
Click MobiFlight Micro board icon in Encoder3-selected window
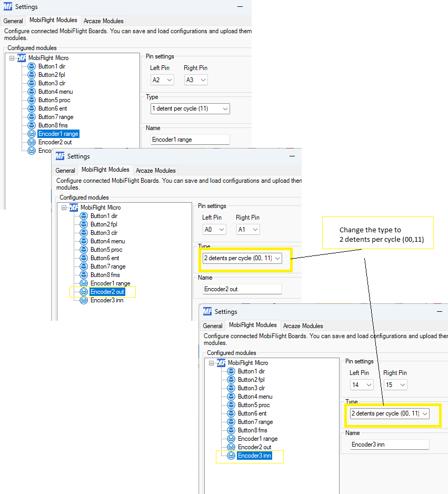[x=221, y=363]
